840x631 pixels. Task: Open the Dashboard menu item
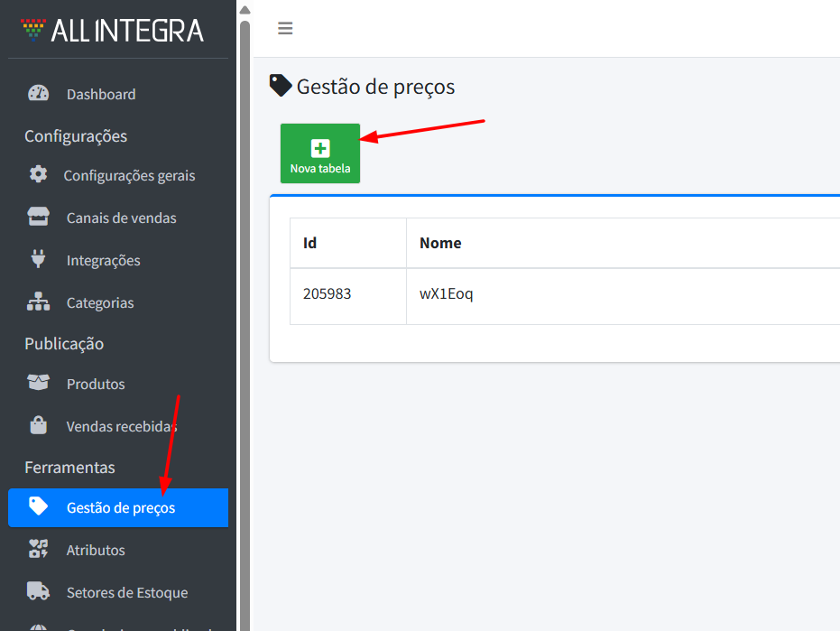pos(101,94)
